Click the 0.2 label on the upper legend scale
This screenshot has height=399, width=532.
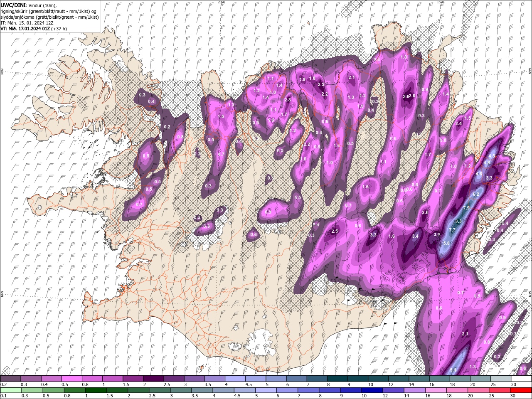(3, 384)
